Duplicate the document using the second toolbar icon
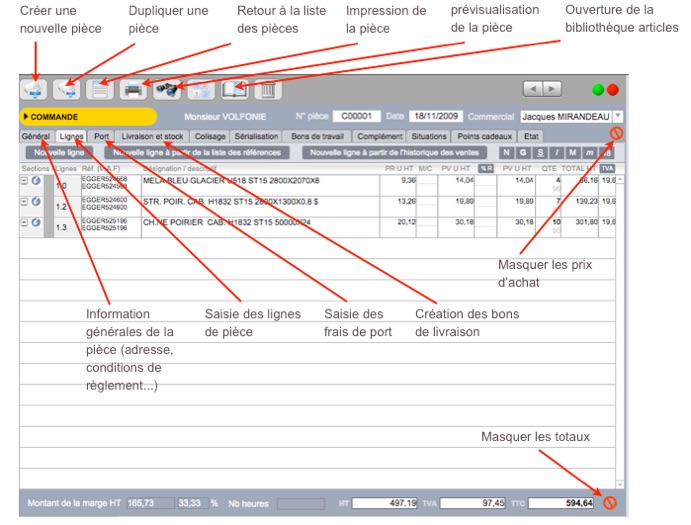691x525 pixels. [x=67, y=90]
